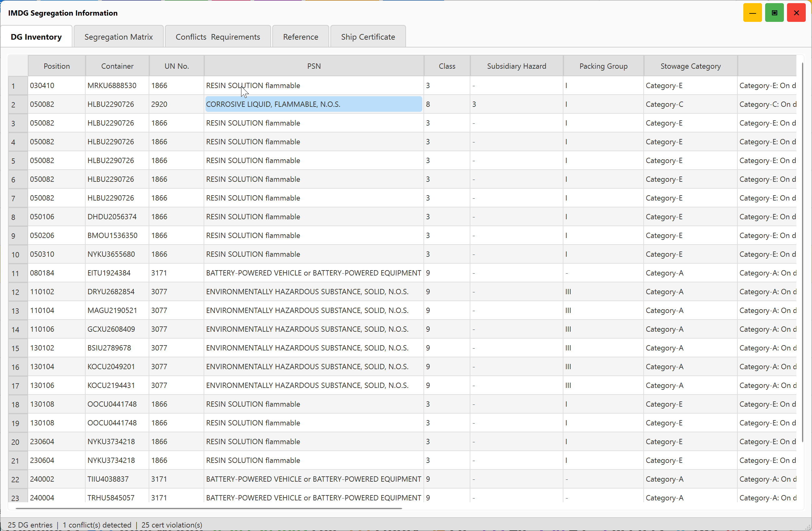Select position cell 030410
The image size is (812, 531).
pos(57,85)
